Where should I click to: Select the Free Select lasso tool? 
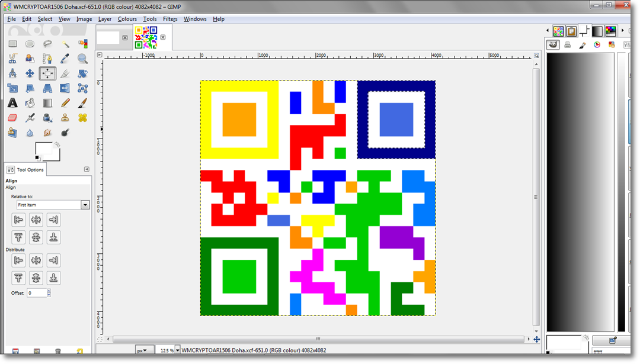pyautogui.click(x=47, y=44)
